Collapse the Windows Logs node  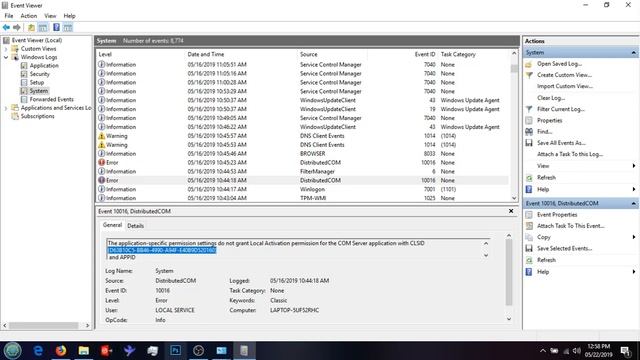pos(6,57)
